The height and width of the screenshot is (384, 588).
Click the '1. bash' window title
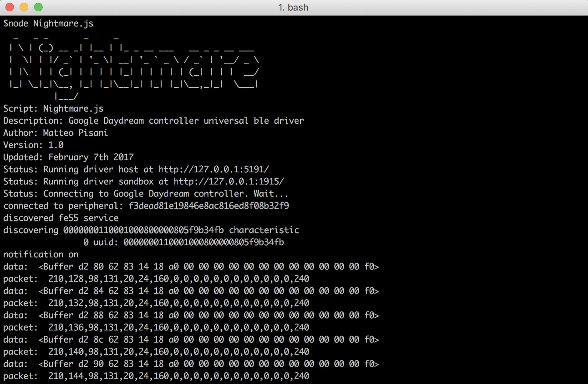(x=293, y=7)
